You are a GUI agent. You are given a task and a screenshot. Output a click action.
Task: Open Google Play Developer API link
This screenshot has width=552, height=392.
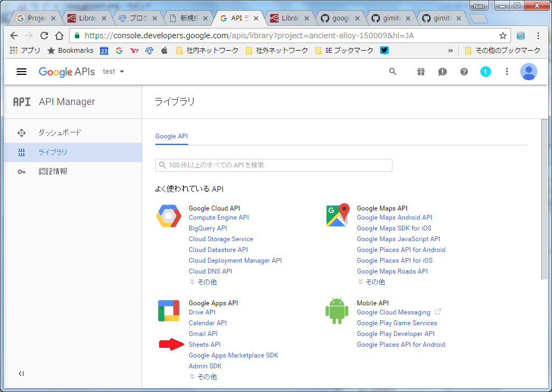click(x=396, y=334)
